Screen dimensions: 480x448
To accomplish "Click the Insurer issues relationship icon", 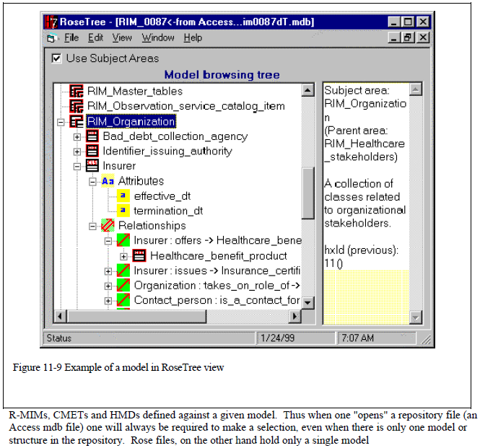I will (x=123, y=271).
